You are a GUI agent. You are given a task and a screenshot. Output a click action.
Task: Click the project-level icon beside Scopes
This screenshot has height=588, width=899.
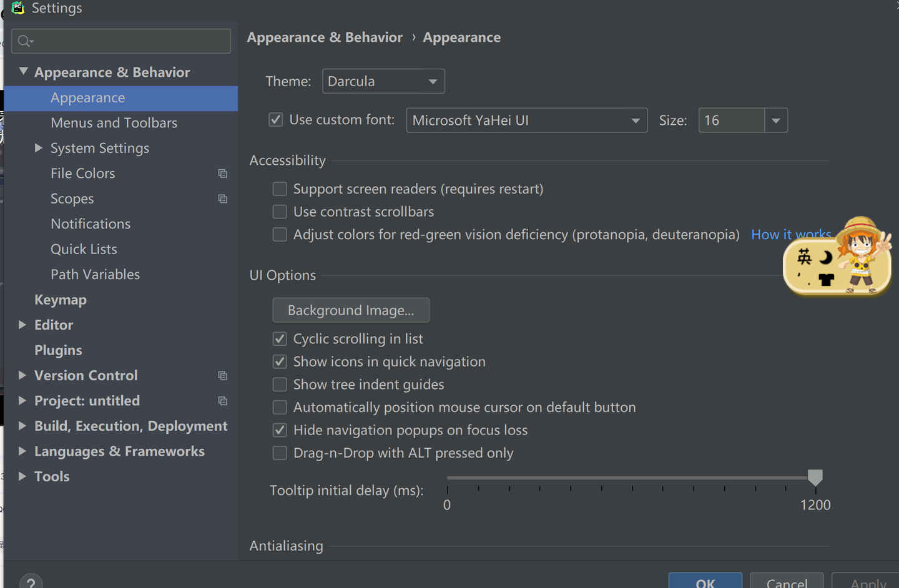tap(222, 198)
